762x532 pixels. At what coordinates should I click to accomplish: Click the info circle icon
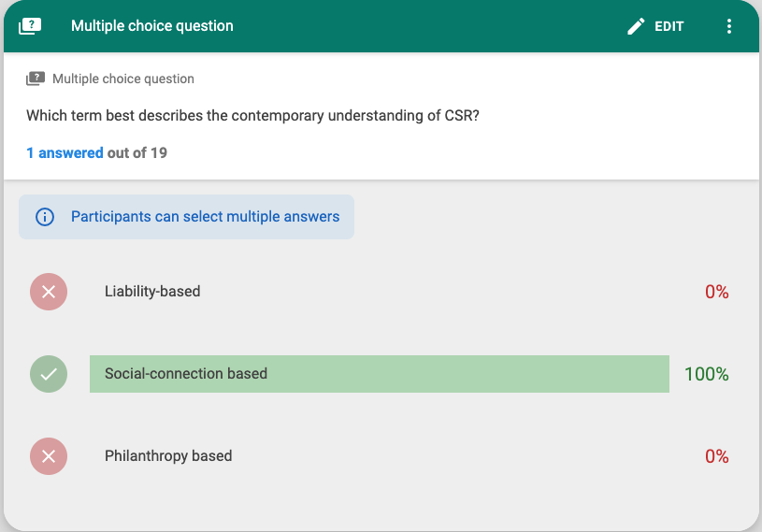click(x=45, y=217)
